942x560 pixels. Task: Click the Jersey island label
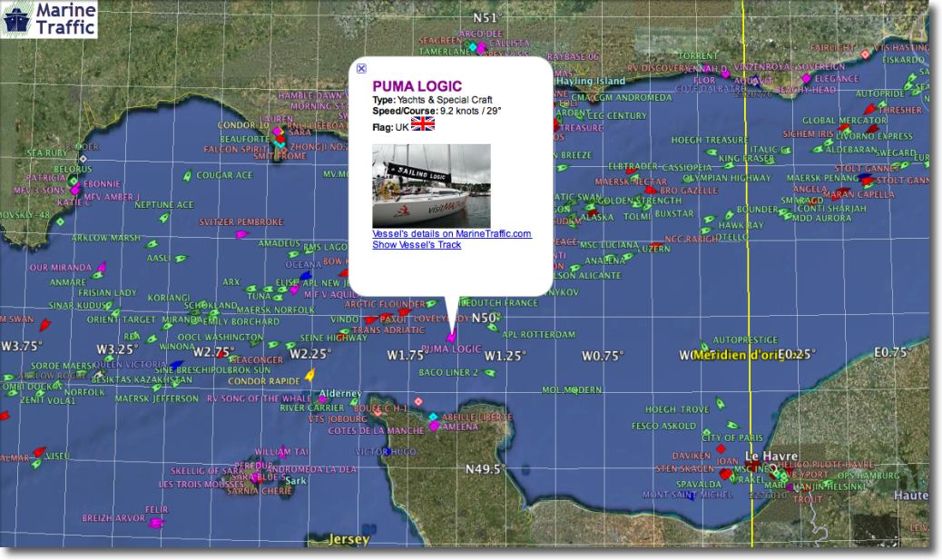[348, 539]
